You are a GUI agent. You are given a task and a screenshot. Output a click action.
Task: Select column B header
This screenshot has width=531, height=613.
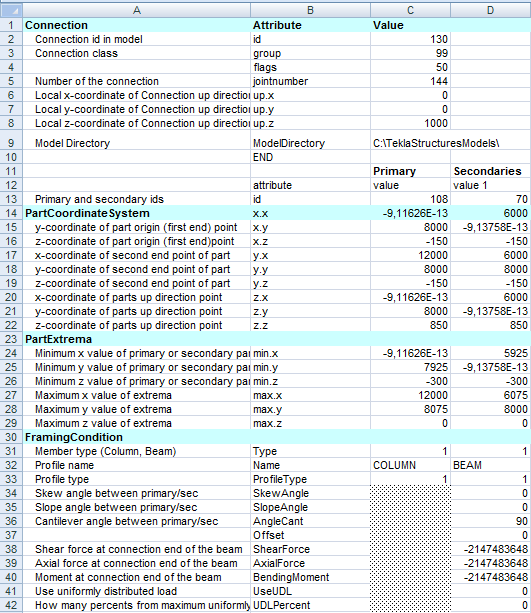[x=310, y=10]
